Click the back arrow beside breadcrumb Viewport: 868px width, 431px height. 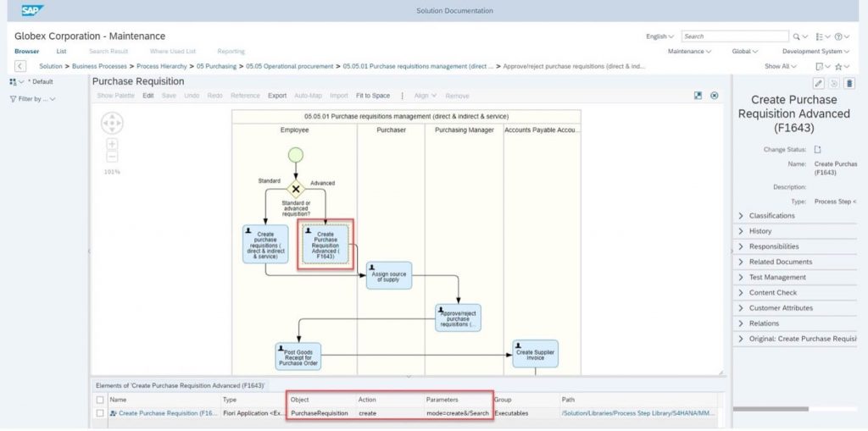pos(20,66)
